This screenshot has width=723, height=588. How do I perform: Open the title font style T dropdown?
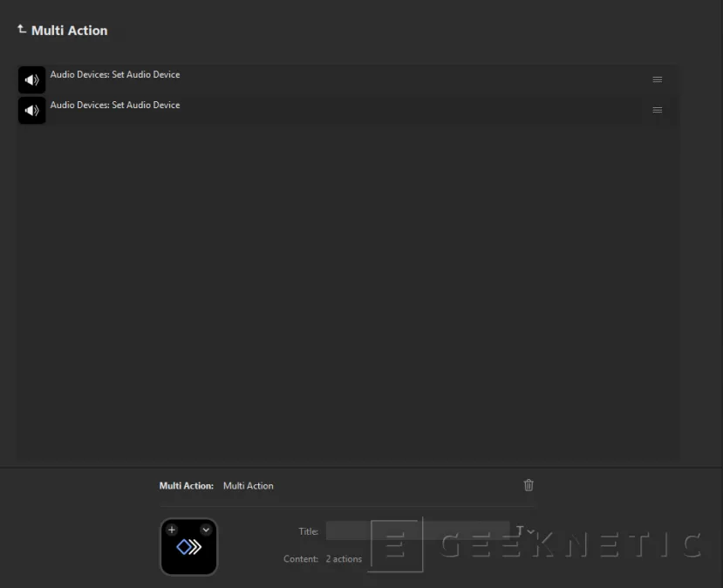coord(525,530)
